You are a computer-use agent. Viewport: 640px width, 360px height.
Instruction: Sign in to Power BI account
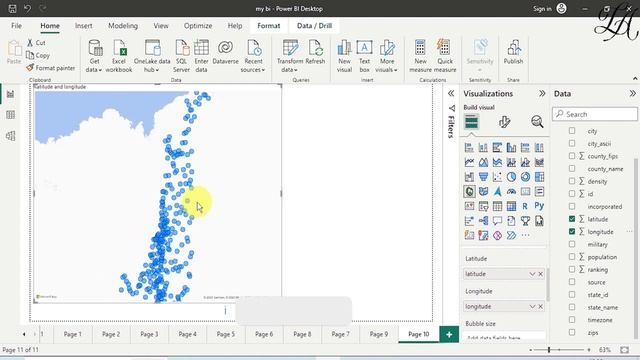(x=549, y=8)
